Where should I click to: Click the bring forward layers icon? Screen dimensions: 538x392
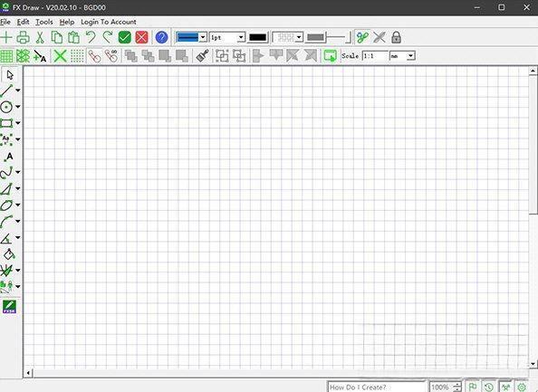pos(131,56)
